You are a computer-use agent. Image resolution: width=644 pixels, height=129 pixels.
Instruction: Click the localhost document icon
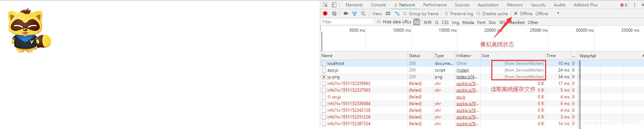[x=324, y=63]
